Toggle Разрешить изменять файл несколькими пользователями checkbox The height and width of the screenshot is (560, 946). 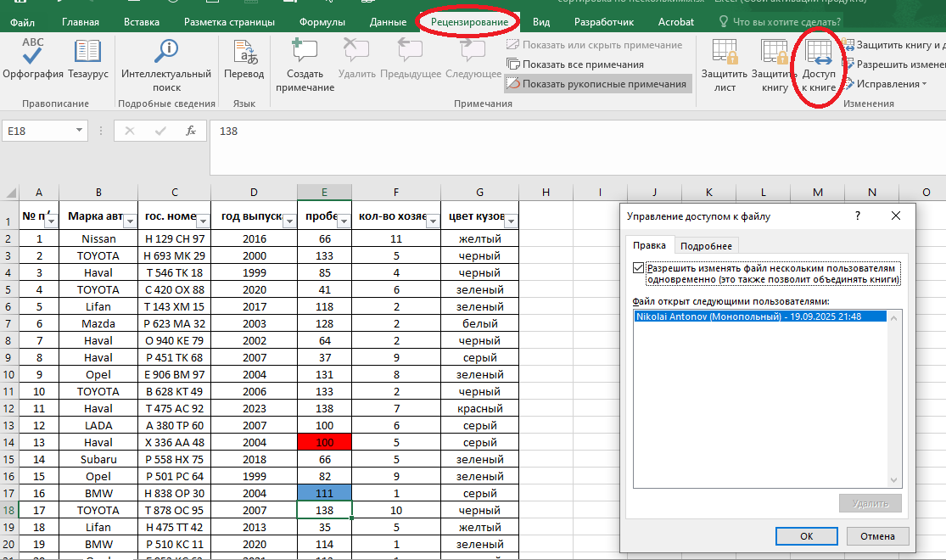coord(638,268)
